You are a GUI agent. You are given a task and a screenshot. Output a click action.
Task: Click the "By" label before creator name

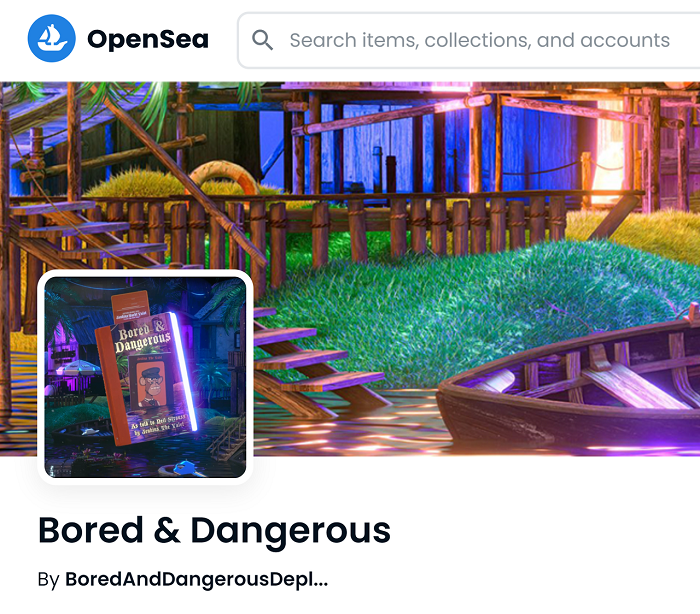click(x=49, y=580)
